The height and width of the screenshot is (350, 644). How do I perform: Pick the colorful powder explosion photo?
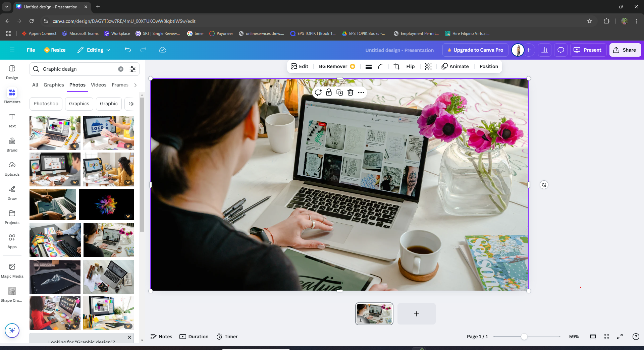point(106,205)
